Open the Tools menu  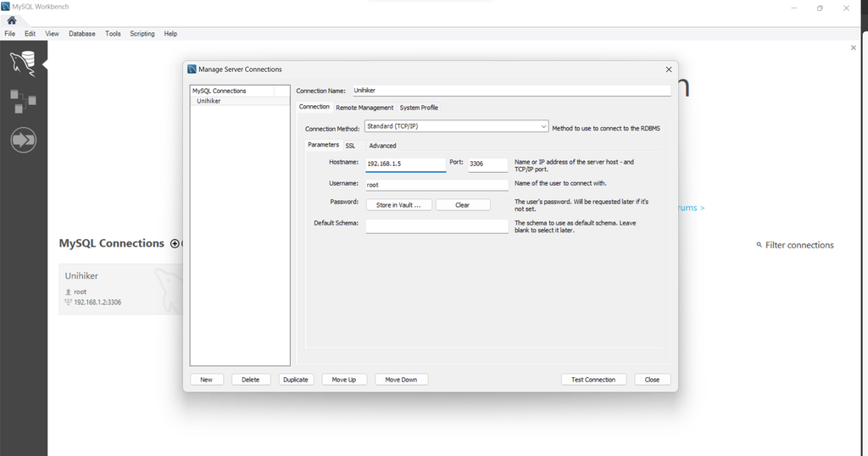point(113,34)
